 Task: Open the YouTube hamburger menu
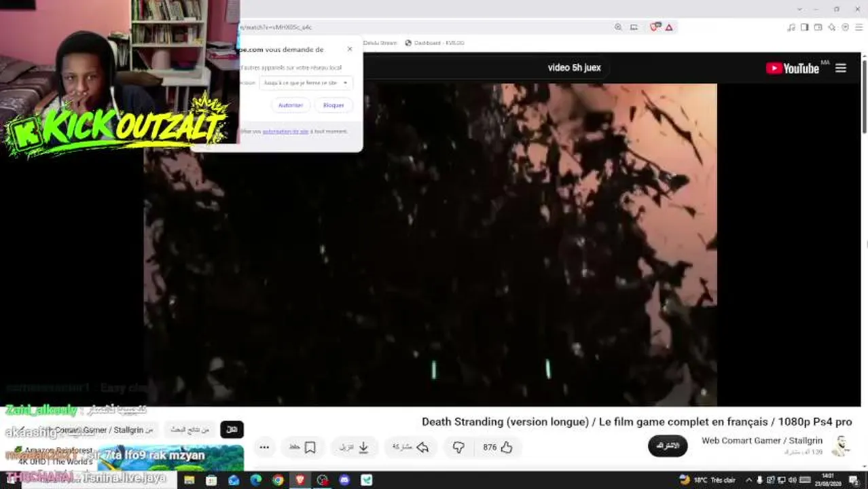841,68
